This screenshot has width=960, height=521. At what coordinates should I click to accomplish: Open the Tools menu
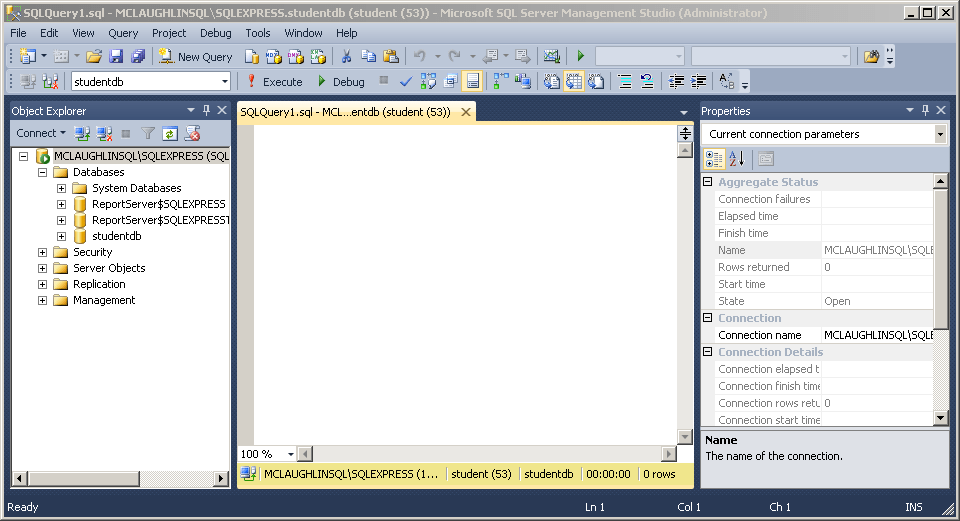click(x=258, y=33)
